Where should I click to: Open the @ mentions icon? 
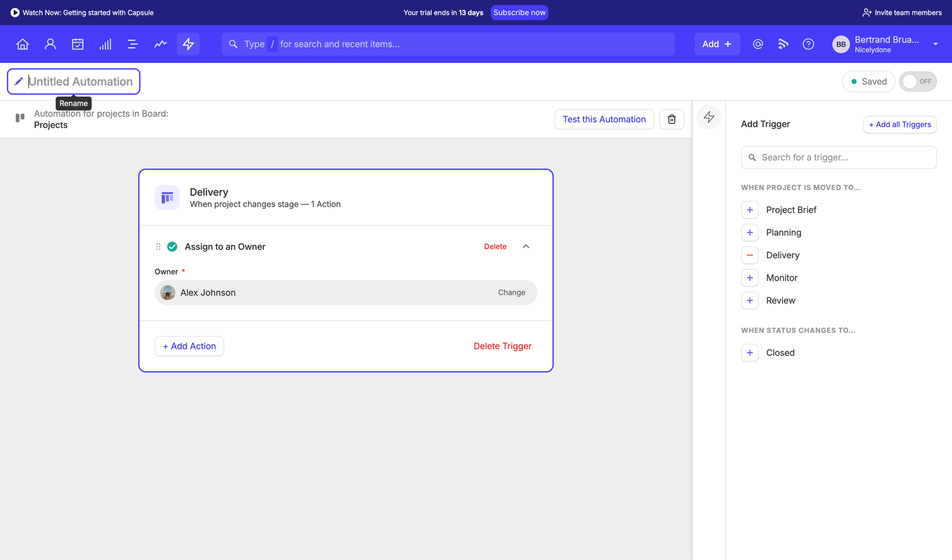(x=758, y=44)
